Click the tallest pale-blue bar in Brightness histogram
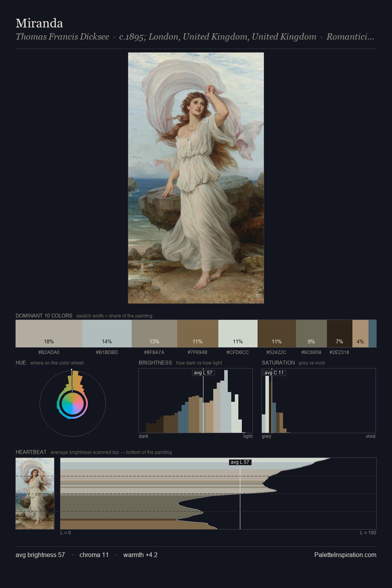The image size is (392, 588). click(226, 402)
